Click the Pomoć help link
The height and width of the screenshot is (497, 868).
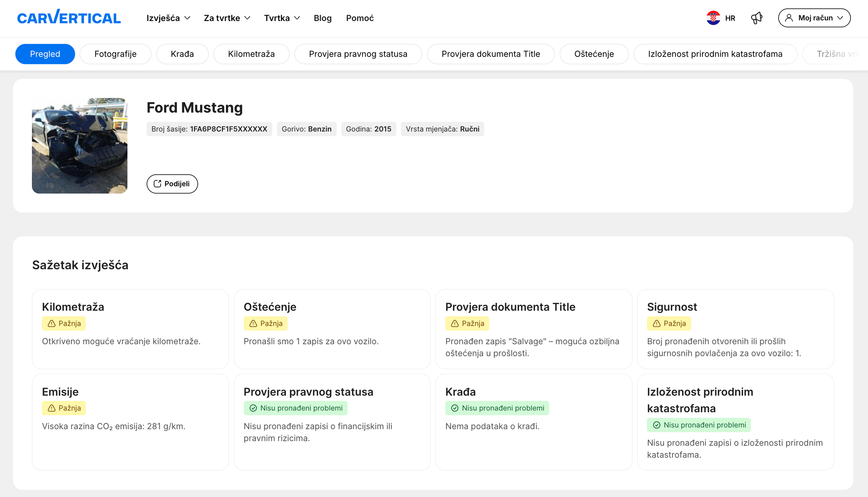360,18
